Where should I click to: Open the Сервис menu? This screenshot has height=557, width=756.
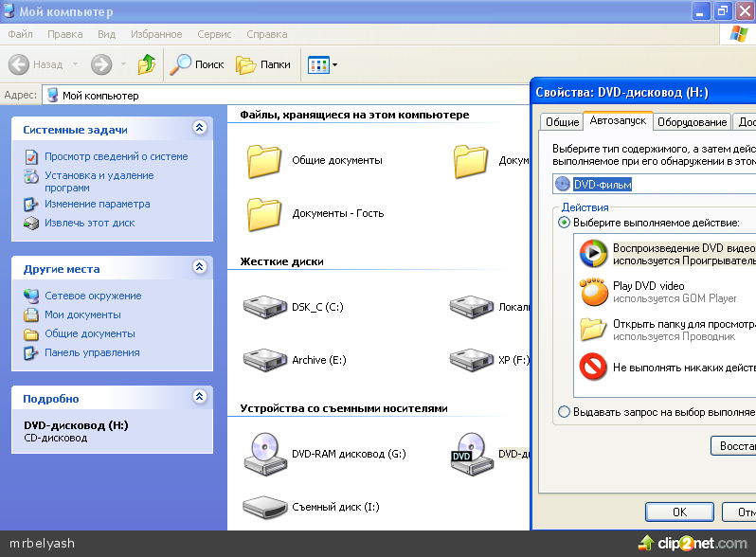[214, 34]
